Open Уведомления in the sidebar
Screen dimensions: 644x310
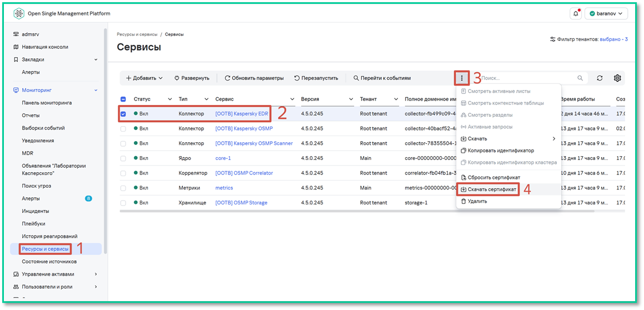pyautogui.click(x=38, y=141)
